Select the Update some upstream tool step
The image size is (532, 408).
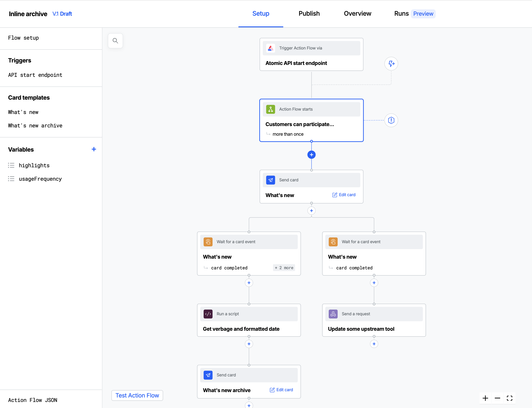click(x=374, y=320)
